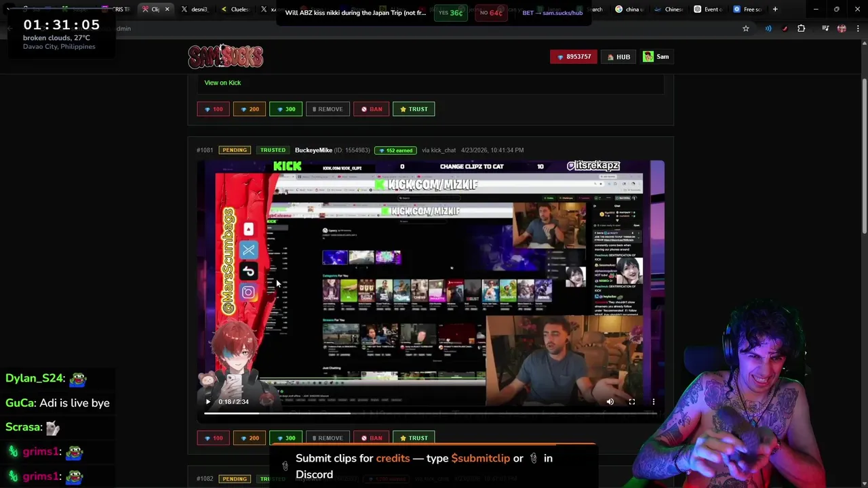Open the BuckeyeMike user name
868x488 pixels.
[x=313, y=150]
